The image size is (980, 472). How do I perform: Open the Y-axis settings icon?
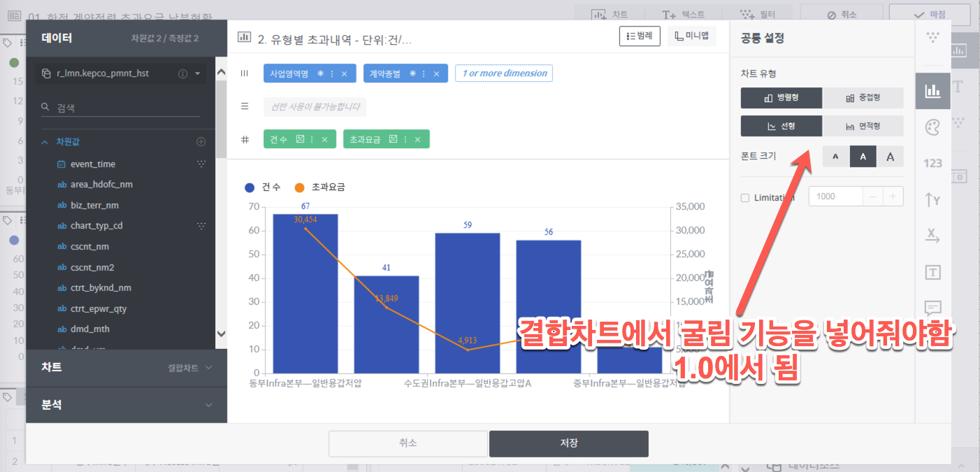(932, 200)
